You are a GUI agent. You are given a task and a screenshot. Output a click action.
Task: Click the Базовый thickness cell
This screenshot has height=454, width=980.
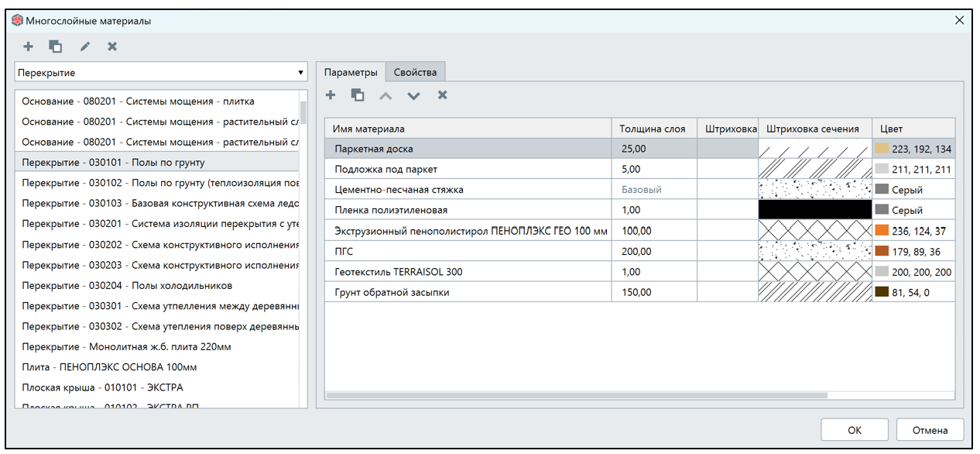[654, 190]
